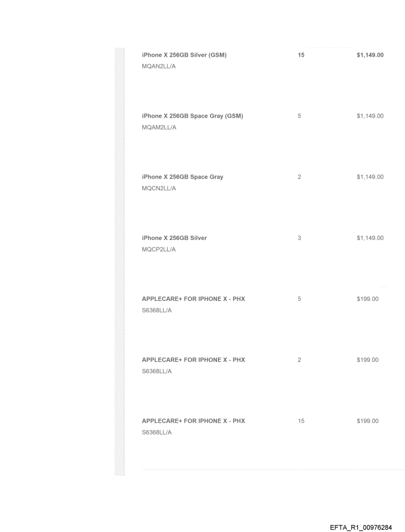Viewport: 405px width, 532px height.
Task: Click the AppleCare+ title with quantity 5
Action: [x=193, y=299]
